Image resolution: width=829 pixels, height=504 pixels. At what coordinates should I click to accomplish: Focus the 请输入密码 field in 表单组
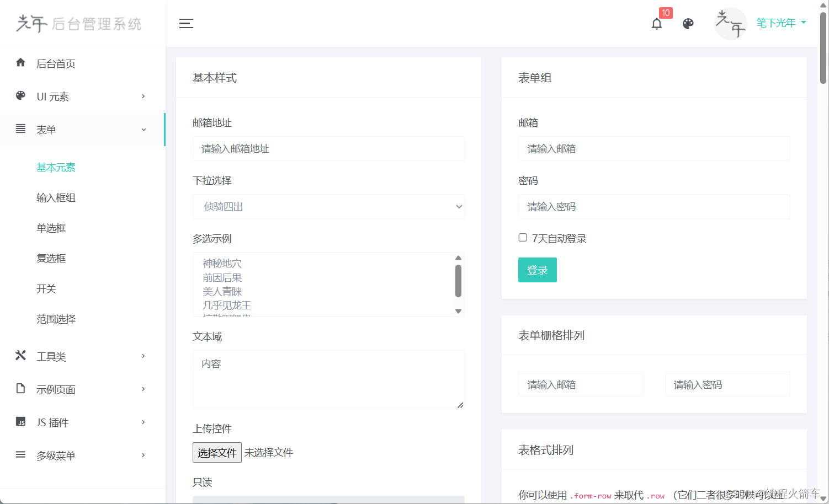(x=654, y=207)
